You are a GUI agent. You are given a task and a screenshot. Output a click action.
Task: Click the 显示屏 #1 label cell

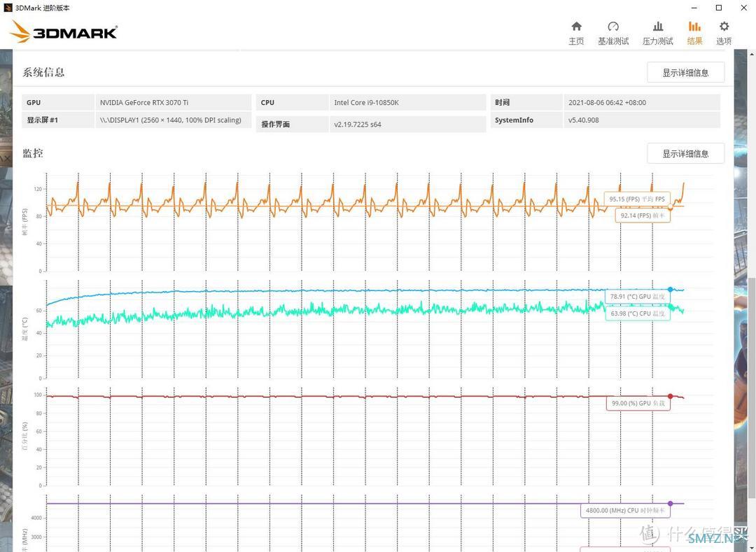pyautogui.click(x=58, y=120)
